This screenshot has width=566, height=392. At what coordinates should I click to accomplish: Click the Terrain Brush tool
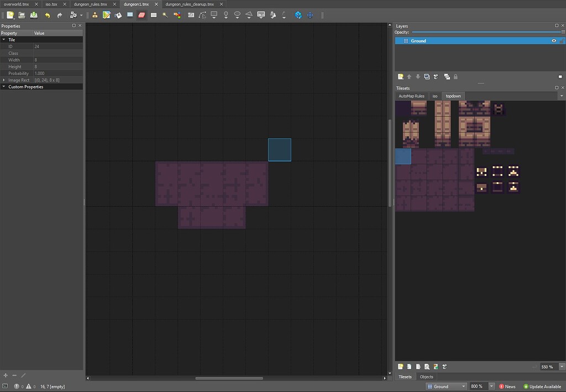click(x=107, y=15)
